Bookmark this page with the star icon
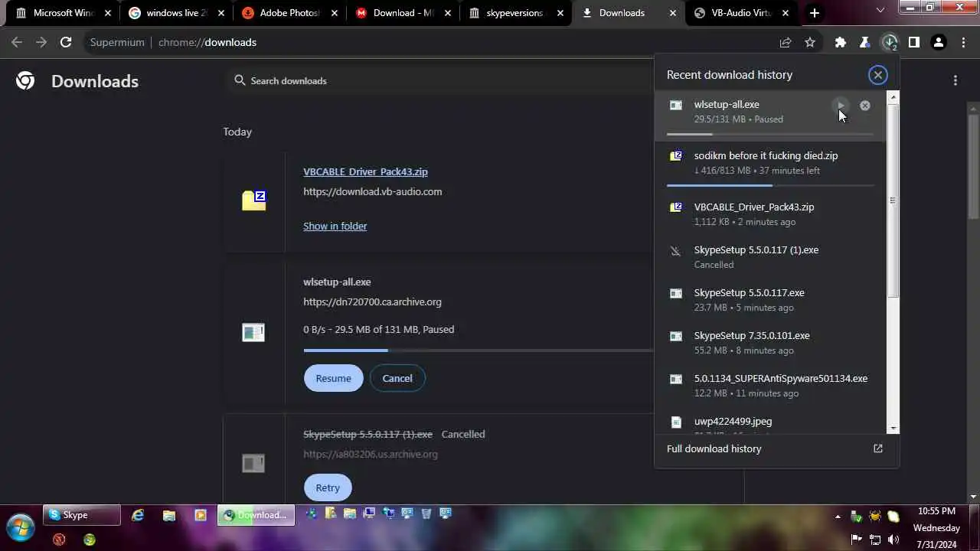The image size is (980, 551). click(810, 42)
